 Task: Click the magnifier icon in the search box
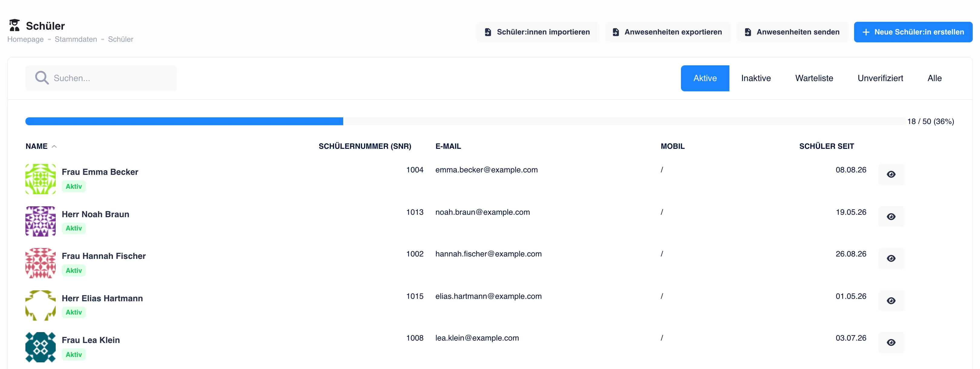point(42,78)
